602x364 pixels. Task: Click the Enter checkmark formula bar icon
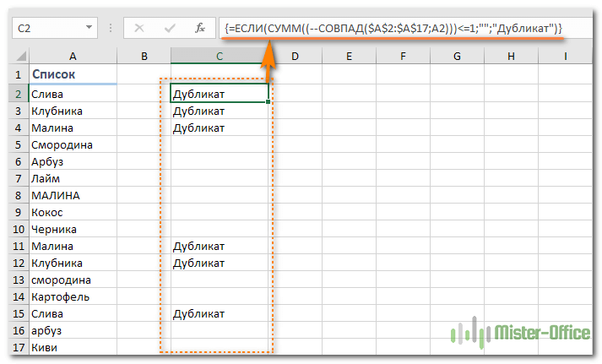170,28
